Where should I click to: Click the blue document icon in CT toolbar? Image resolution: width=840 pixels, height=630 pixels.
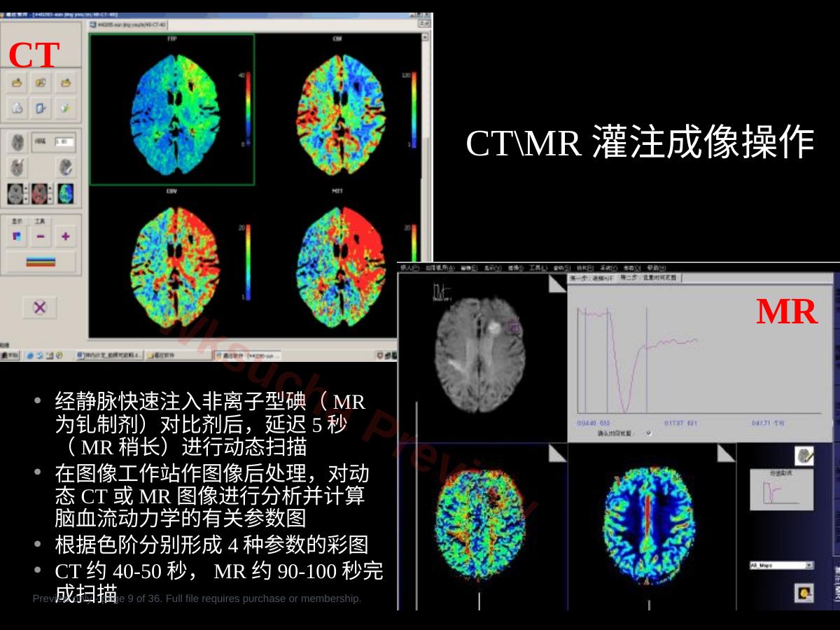[41, 108]
